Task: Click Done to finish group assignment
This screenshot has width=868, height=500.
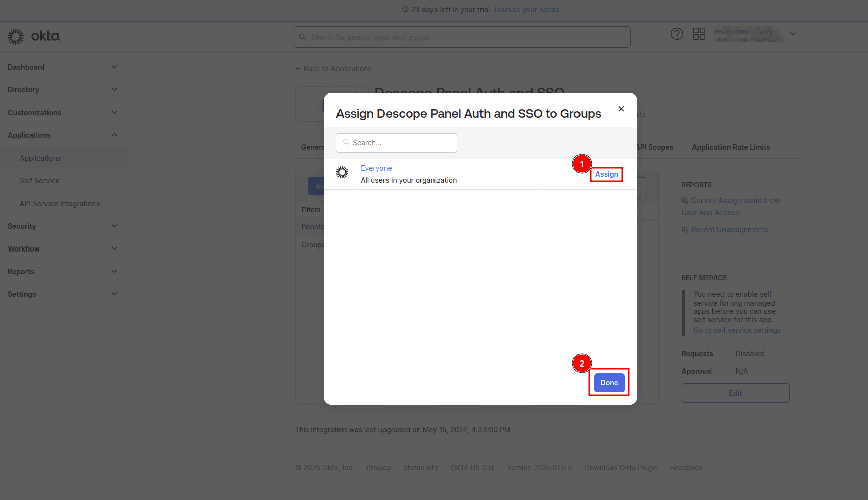Action: (609, 382)
